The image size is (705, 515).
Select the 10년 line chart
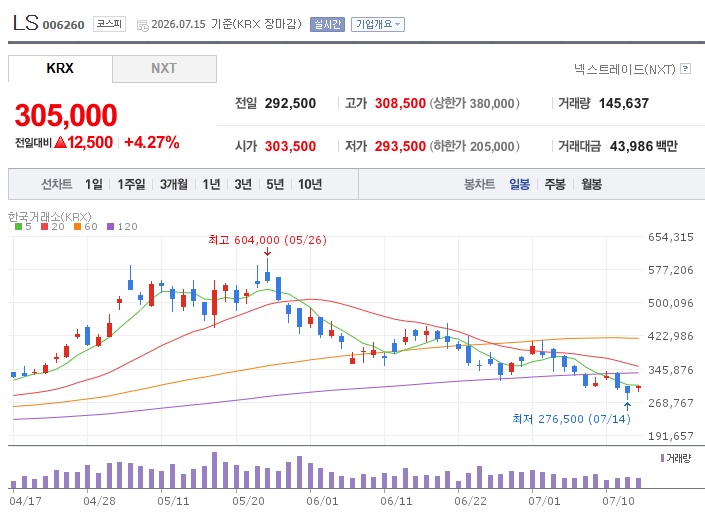pos(310,184)
